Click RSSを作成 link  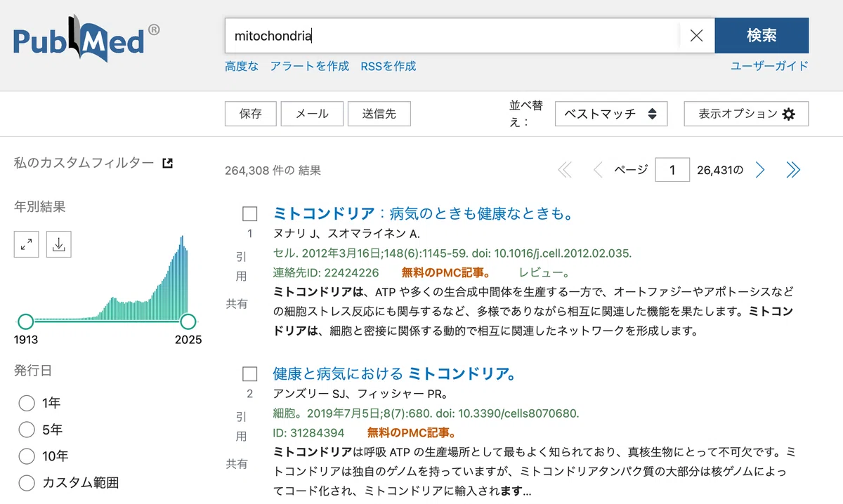(388, 66)
